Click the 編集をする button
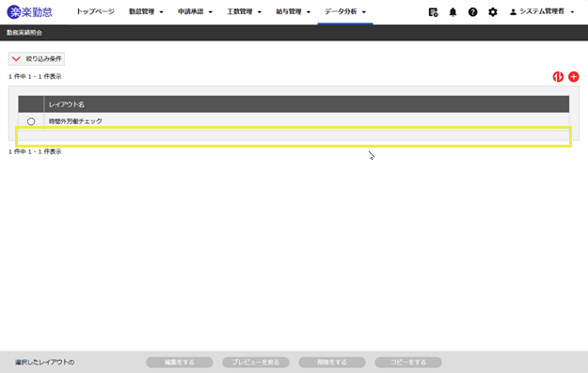Screen dimensions: 588x373 pyautogui.click(x=180, y=362)
